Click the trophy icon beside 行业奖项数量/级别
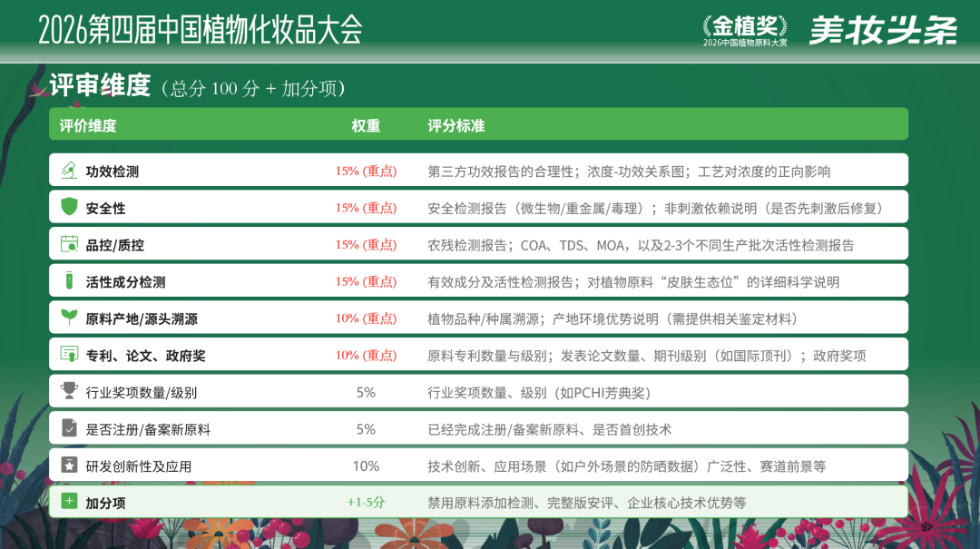 click(69, 391)
